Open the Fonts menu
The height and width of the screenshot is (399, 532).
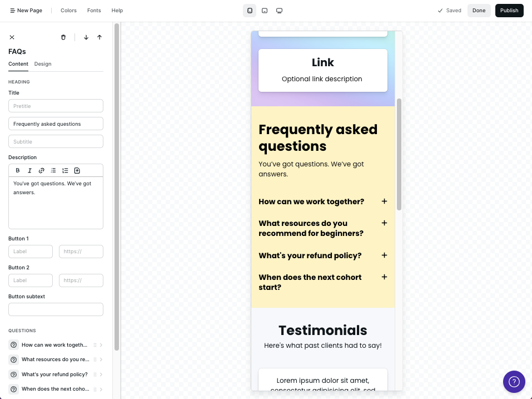point(94,11)
